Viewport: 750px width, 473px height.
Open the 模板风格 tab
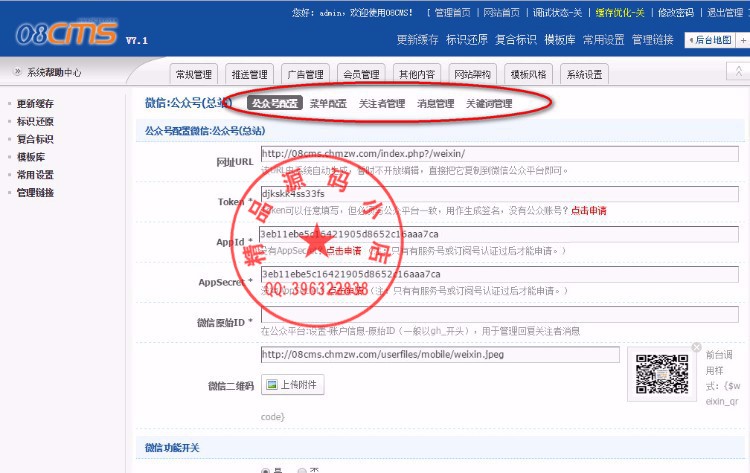[529, 75]
